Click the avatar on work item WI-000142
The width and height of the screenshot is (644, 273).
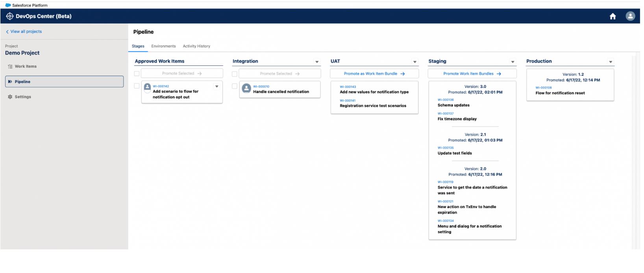pyautogui.click(x=148, y=87)
